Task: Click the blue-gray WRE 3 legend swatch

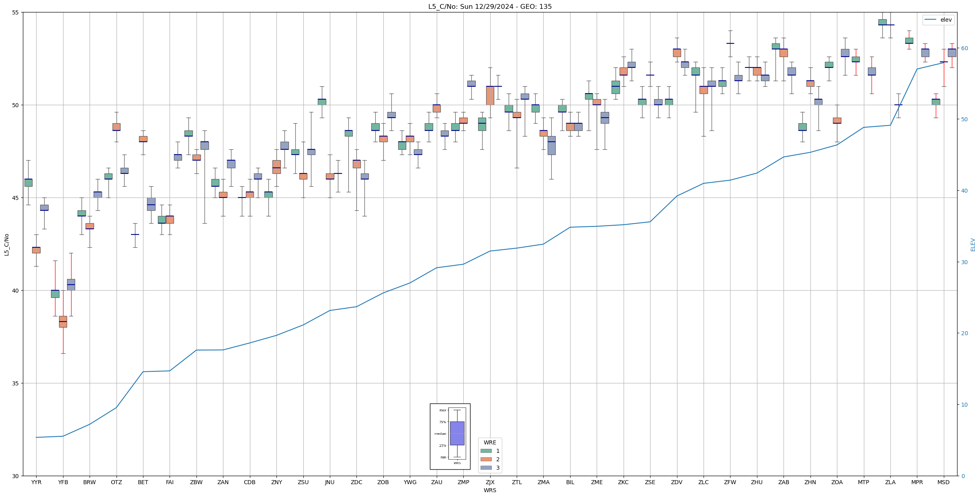Action: pyautogui.click(x=486, y=468)
